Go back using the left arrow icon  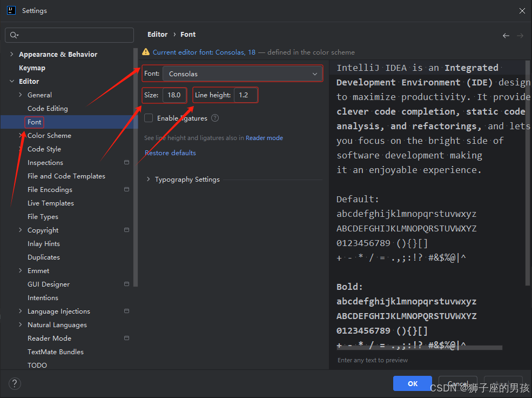click(x=506, y=35)
